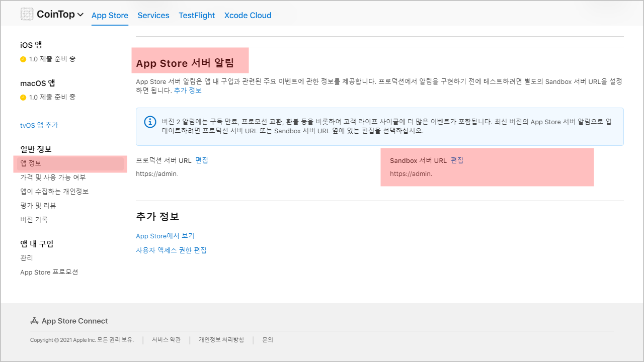Click the CoinTop app icon
644x362 pixels.
(27, 15)
